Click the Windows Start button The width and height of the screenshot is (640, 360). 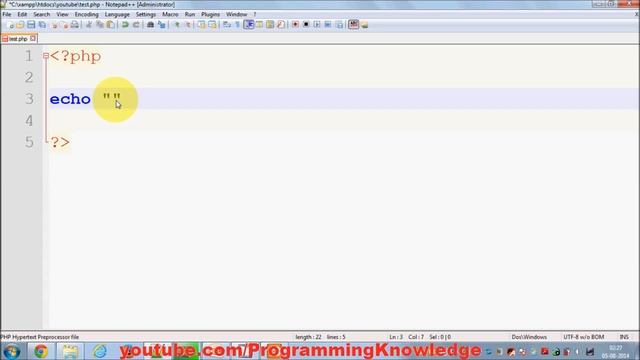pos(12,351)
